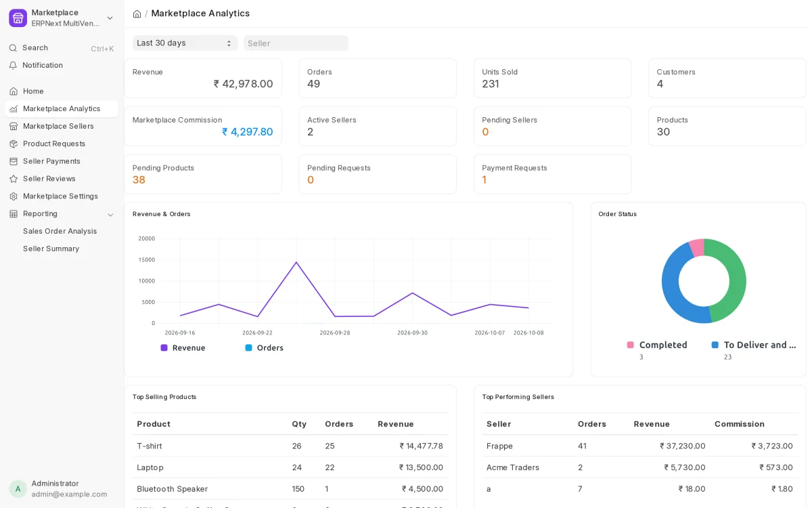Click the Frappe seller row name
The height and width of the screenshot is (508, 812).
(499, 446)
